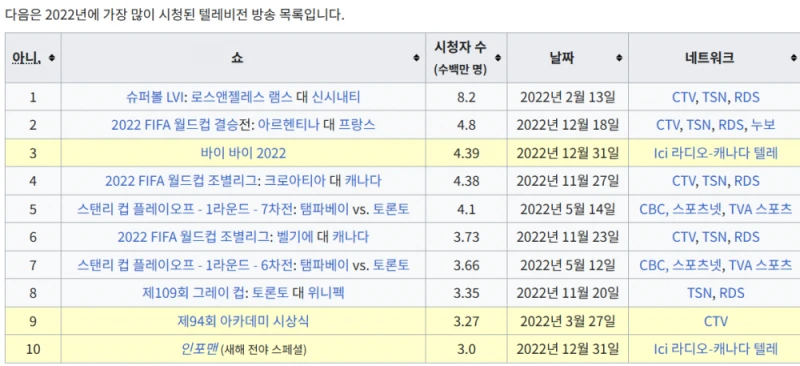The image size is (800, 366).
Task: Open TSN link in the 슈퍼볼 row
Action: (x=714, y=97)
